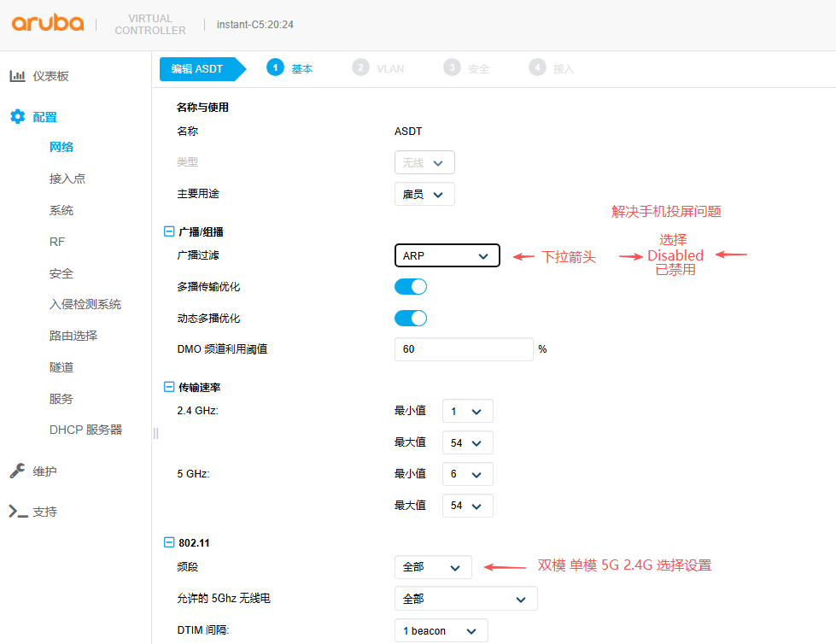Image resolution: width=836 pixels, height=644 pixels.
Task: Click the Aruba logo
Action: [48, 23]
